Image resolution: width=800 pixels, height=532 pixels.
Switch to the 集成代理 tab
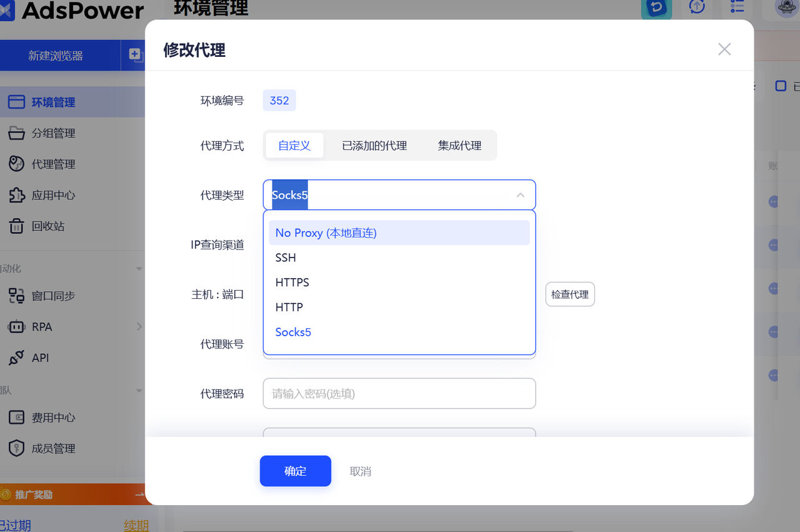click(460, 145)
